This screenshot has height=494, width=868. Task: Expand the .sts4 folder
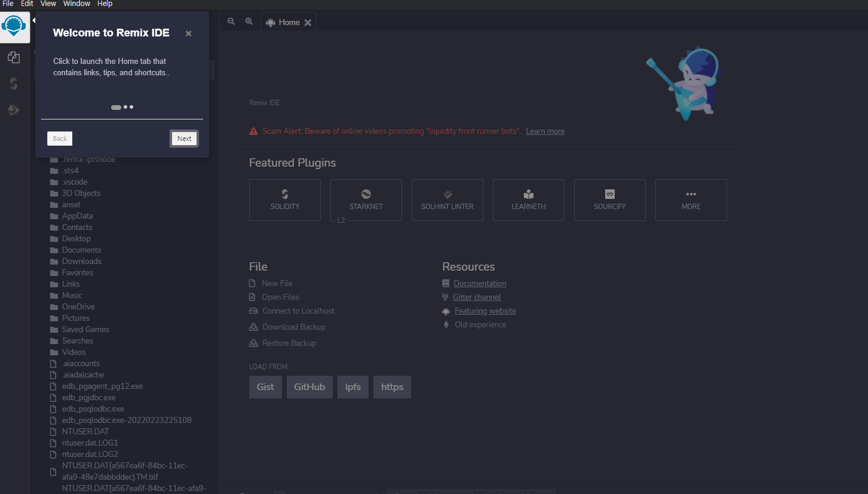tap(70, 171)
